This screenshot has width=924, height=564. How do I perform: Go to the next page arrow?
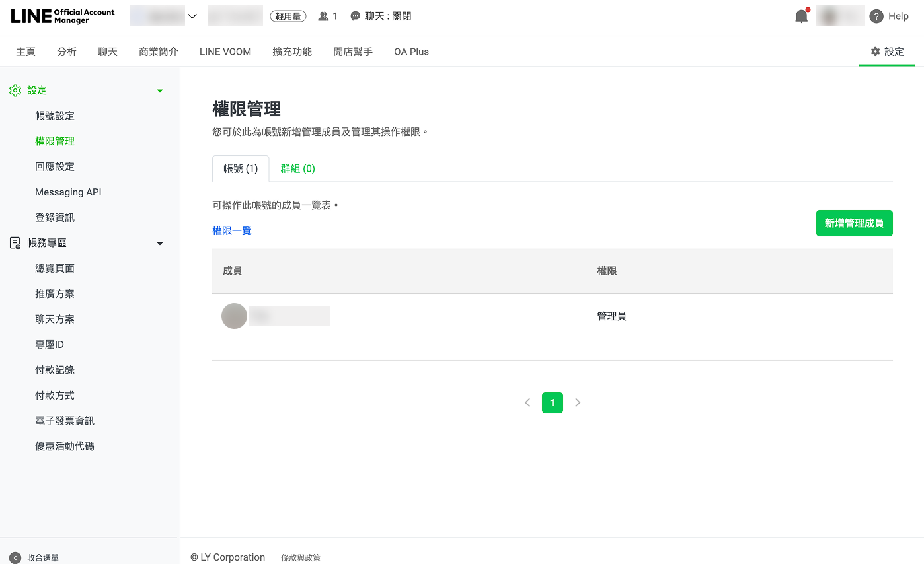coord(578,402)
